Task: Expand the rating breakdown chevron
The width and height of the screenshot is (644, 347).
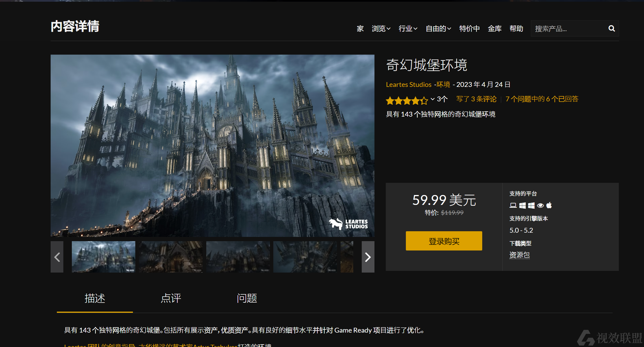Action: 432,99
